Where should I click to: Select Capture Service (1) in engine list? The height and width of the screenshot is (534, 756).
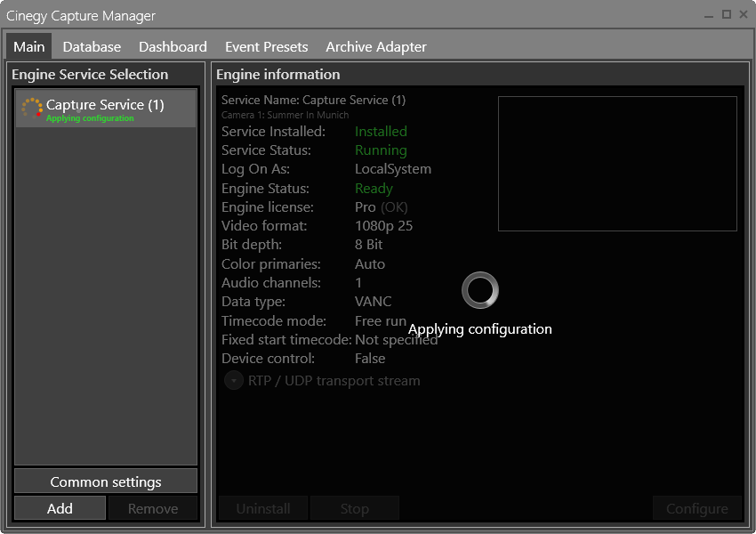[106, 108]
